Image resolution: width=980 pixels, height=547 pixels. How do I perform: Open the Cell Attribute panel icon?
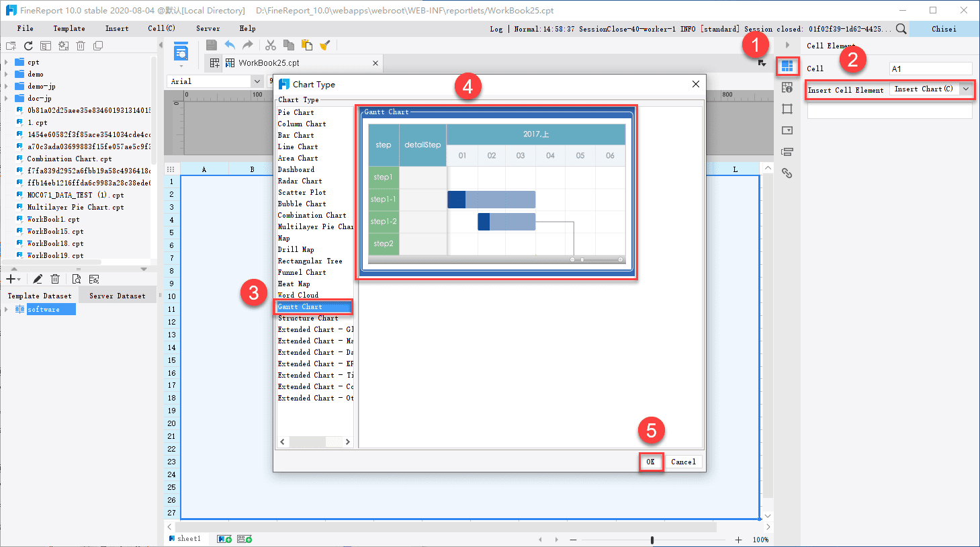[x=787, y=87]
